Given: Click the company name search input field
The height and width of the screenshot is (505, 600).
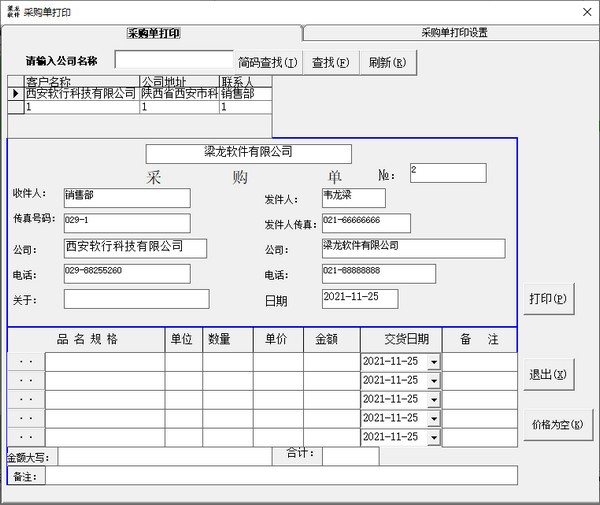Looking at the screenshot, I should pyautogui.click(x=174, y=61).
